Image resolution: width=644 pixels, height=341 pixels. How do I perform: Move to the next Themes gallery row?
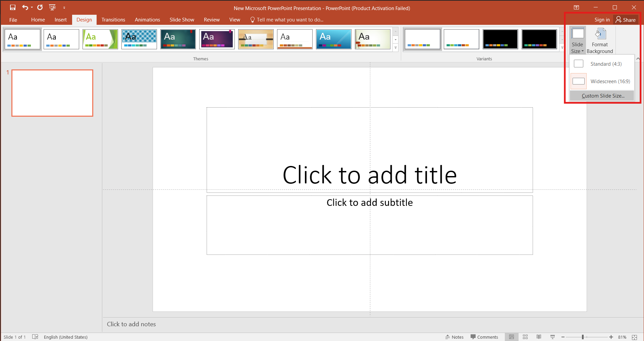(396, 40)
